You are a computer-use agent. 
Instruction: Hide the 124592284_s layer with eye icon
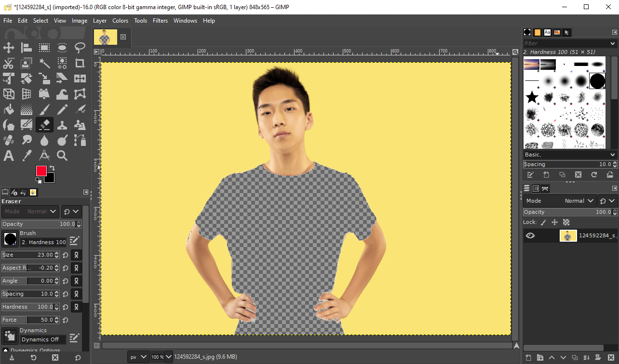click(x=530, y=235)
